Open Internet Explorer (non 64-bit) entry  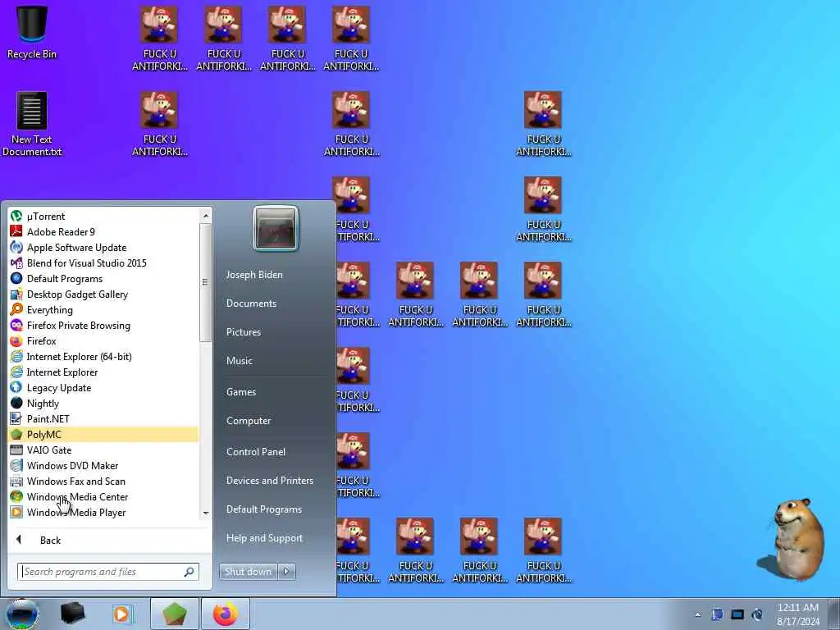(103, 372)
